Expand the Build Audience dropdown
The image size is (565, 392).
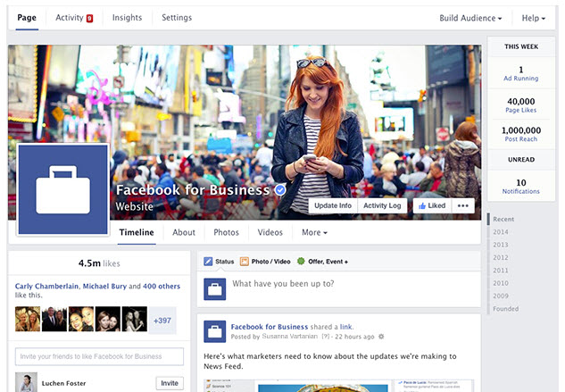click(x=470, y=18)
